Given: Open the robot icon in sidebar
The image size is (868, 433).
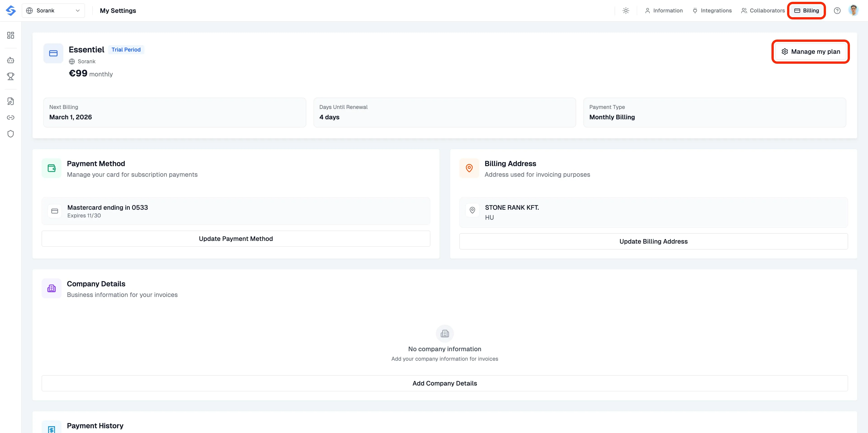Looking at the screenshot, I should pos(11,60).
